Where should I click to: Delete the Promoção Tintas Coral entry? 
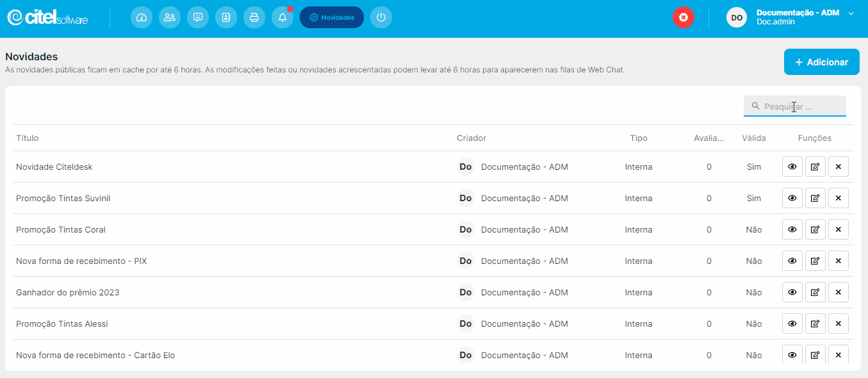pos(839,229)
